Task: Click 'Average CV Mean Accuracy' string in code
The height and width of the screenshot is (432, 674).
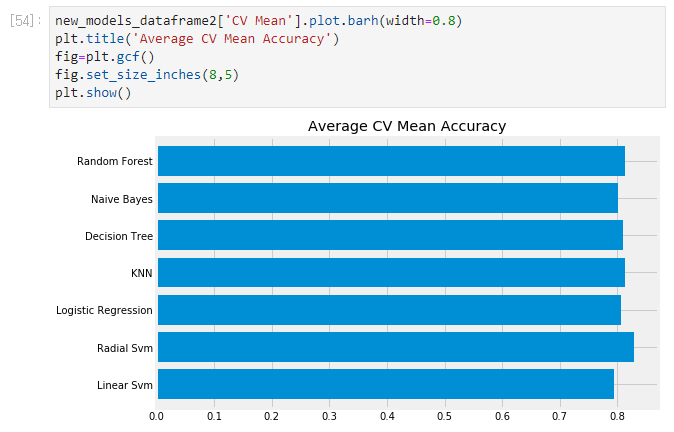Action: click(232, 39)
